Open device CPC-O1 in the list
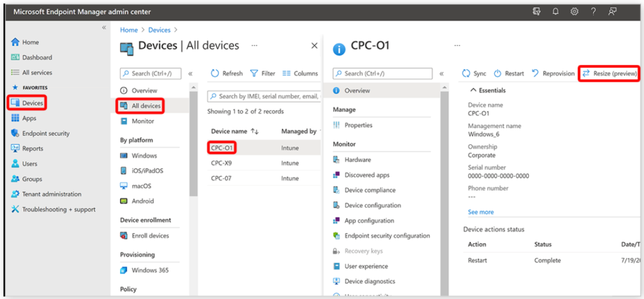This screenshot has height=299, width=644. click(221, 148)
